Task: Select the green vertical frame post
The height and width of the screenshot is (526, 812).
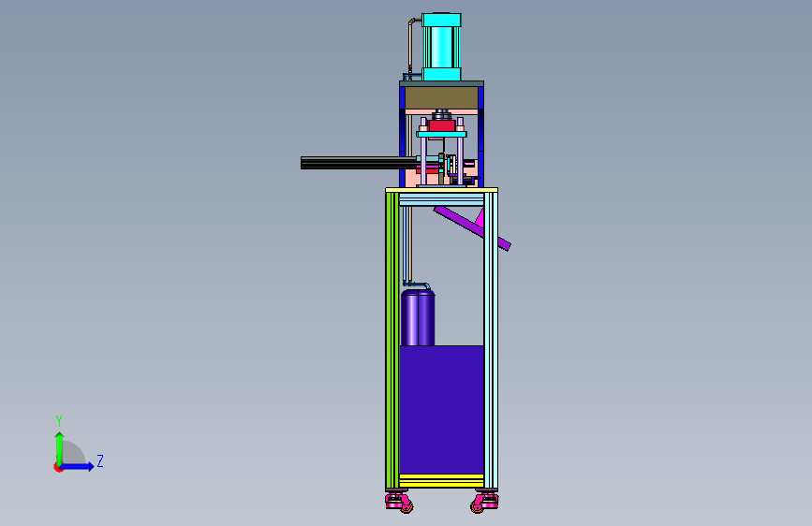Action: (x=392, y=340)
